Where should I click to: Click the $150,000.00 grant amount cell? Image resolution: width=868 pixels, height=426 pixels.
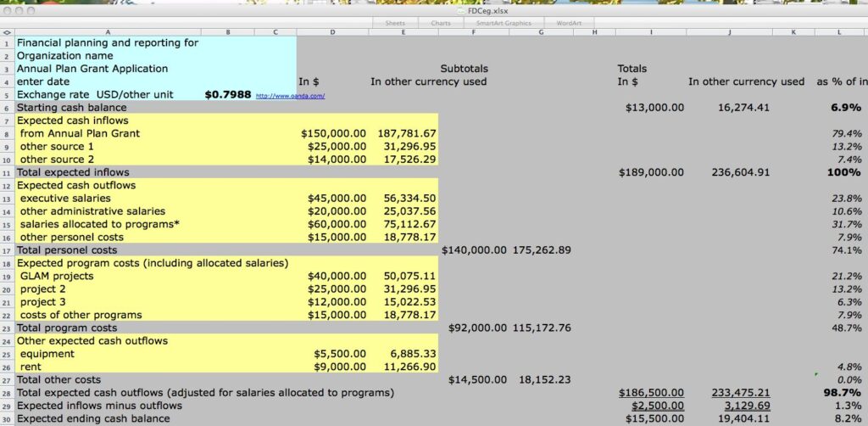[x=332, y=133]
